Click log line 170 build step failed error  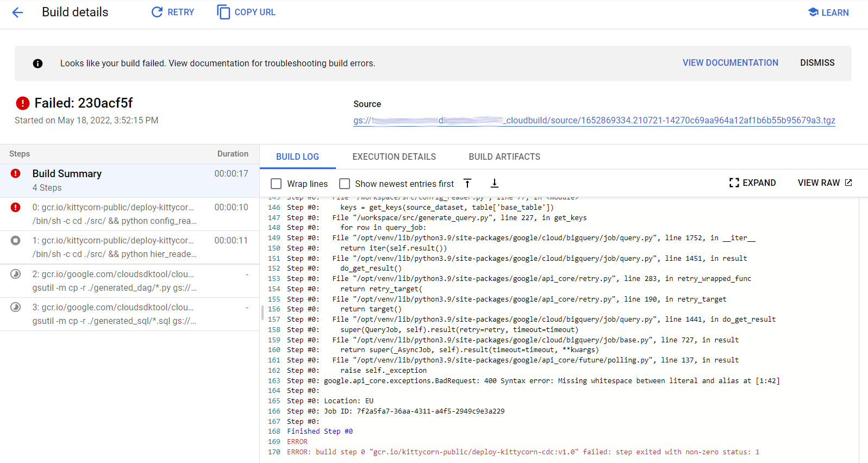[x=523, y=452]
